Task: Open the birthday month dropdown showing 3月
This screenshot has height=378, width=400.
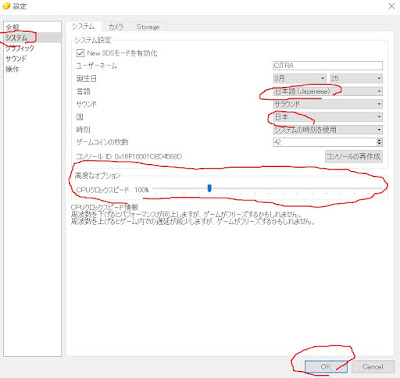Action: pyautogui.click(x=299, y=78)
